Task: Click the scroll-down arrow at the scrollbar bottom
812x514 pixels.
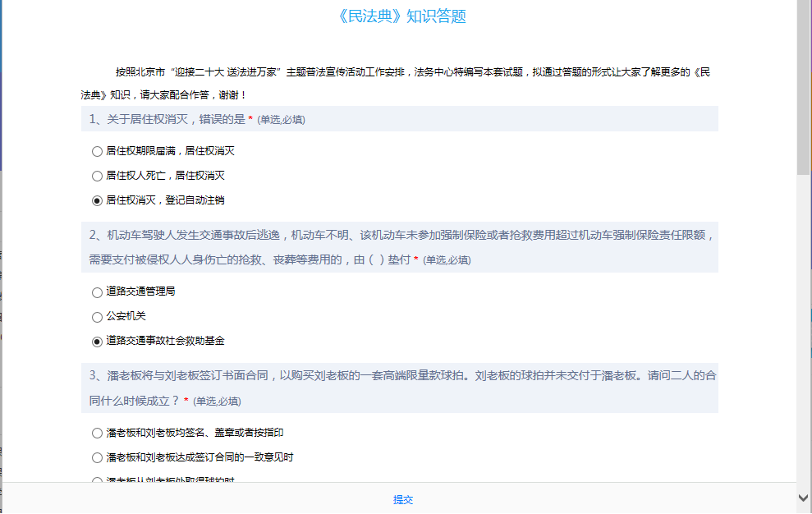Action: 804,498
